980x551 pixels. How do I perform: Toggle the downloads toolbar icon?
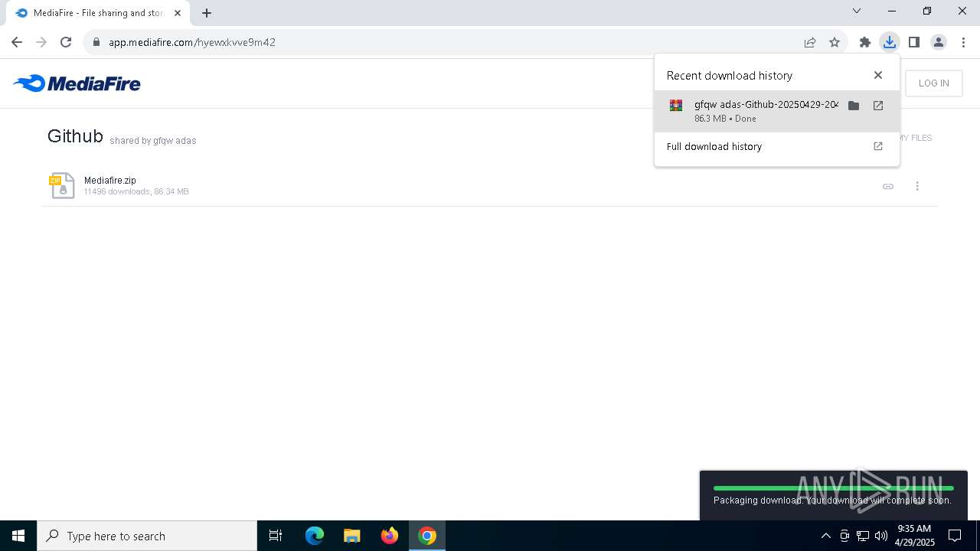pyautogui.click(x=889, y=42)
